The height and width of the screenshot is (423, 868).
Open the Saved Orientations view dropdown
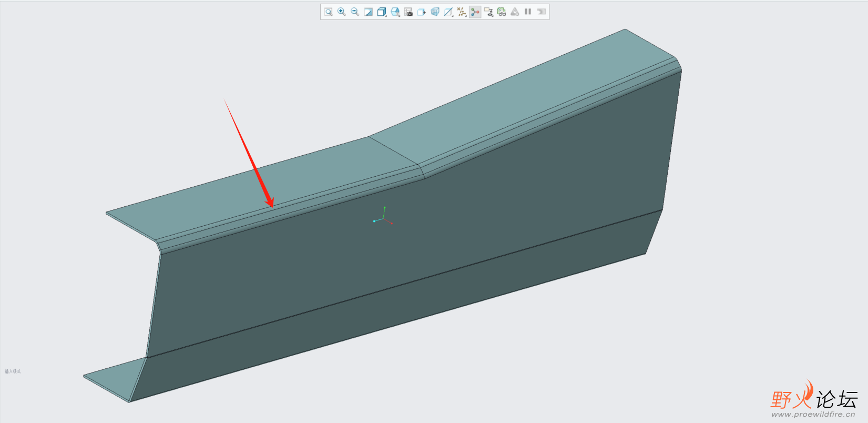click(x=395, y=12)
